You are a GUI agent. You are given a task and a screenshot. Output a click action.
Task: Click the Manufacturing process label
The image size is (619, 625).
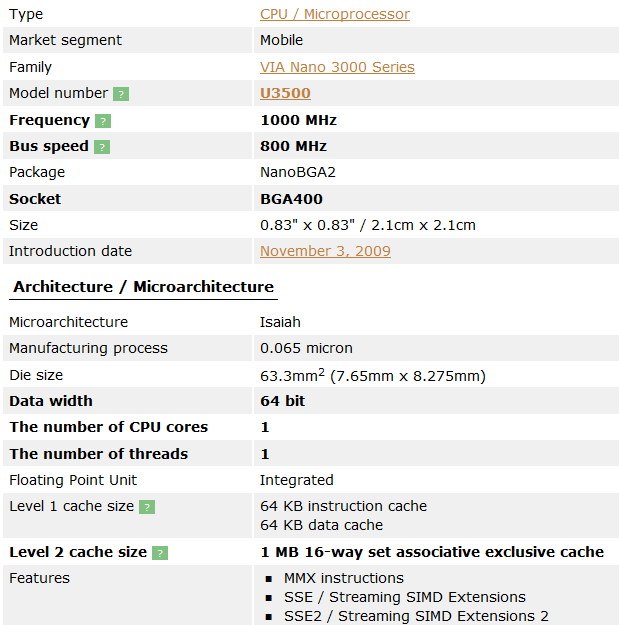88,348
